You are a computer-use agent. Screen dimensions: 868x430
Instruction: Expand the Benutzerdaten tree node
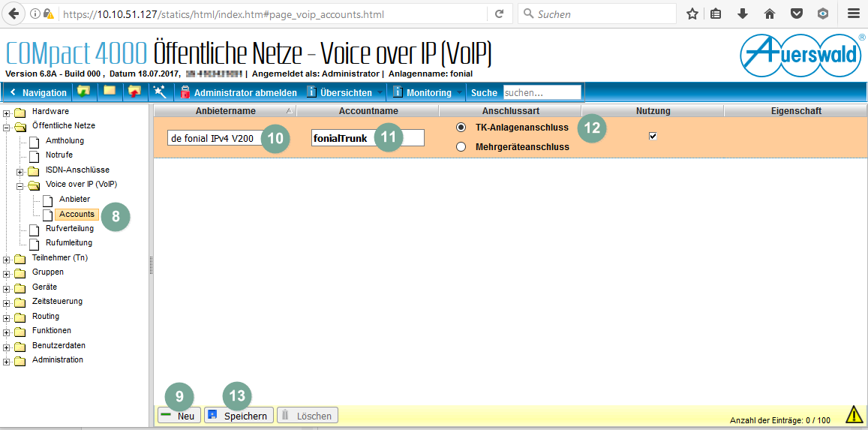click(x=7, y=347)
